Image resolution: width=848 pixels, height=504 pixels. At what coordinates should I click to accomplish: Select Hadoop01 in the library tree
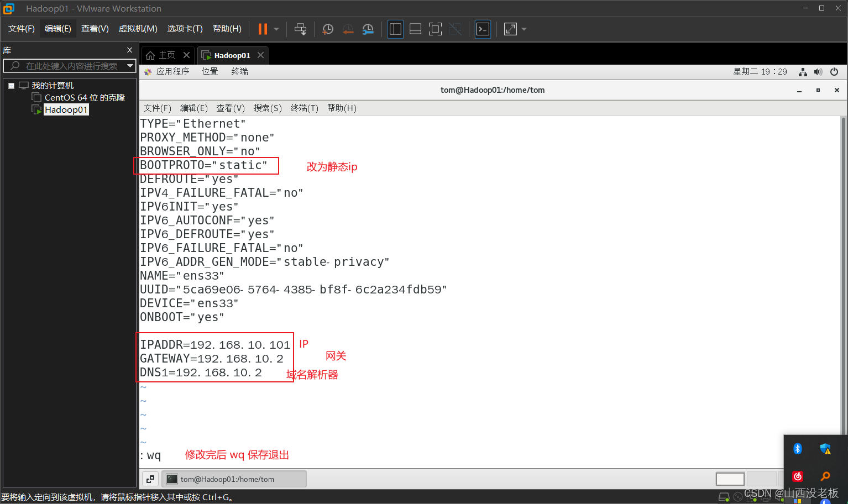tap(66, 110)
